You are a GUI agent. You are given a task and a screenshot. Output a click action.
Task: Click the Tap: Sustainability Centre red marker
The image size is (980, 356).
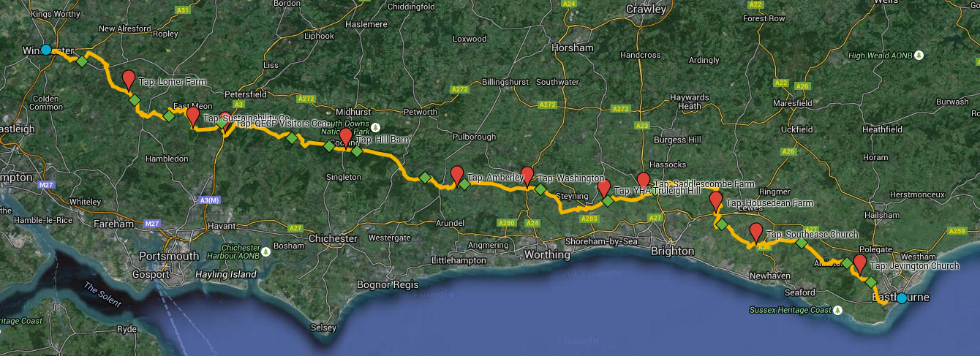(x=192, y=117)
